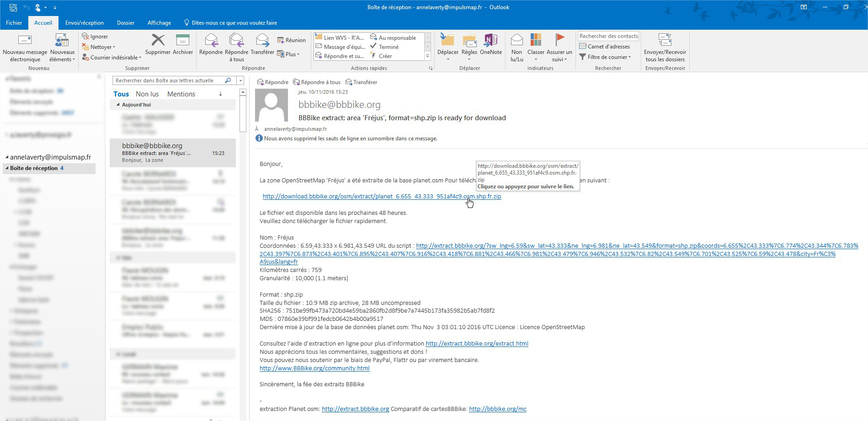868x421 pixels.
Task: Create a new email message
Action: click(x=25, y=48)
